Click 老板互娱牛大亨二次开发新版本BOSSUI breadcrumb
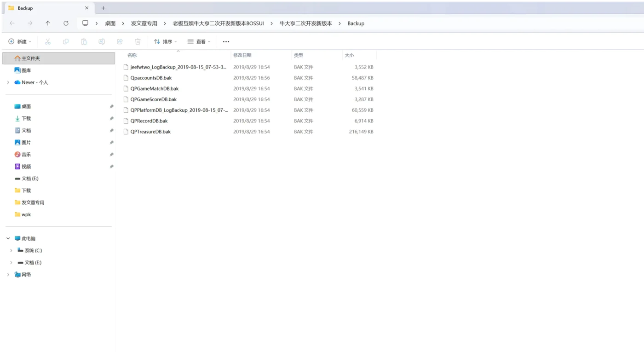The width and height of the screenshot is (644, 352). (x=218, y=23)
